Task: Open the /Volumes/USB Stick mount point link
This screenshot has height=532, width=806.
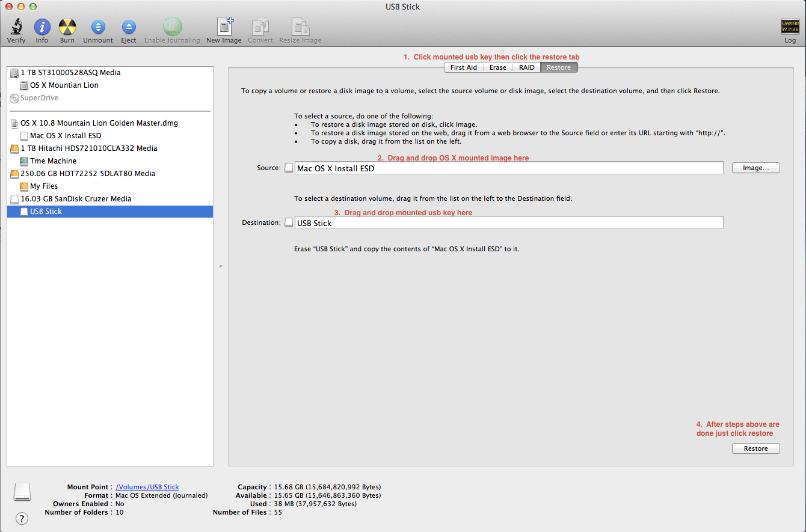Action: (x=147, y=487)
